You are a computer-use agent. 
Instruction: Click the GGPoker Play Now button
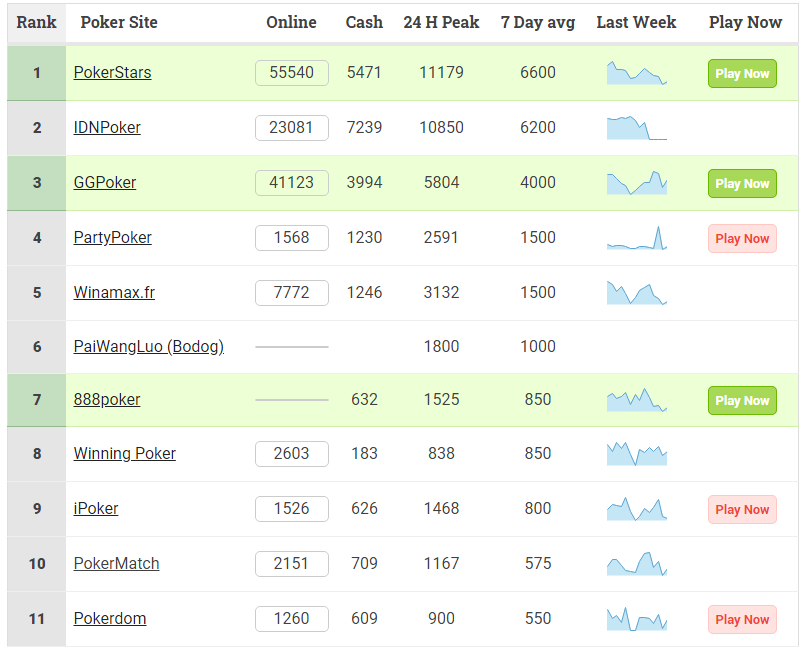[742, 183]
